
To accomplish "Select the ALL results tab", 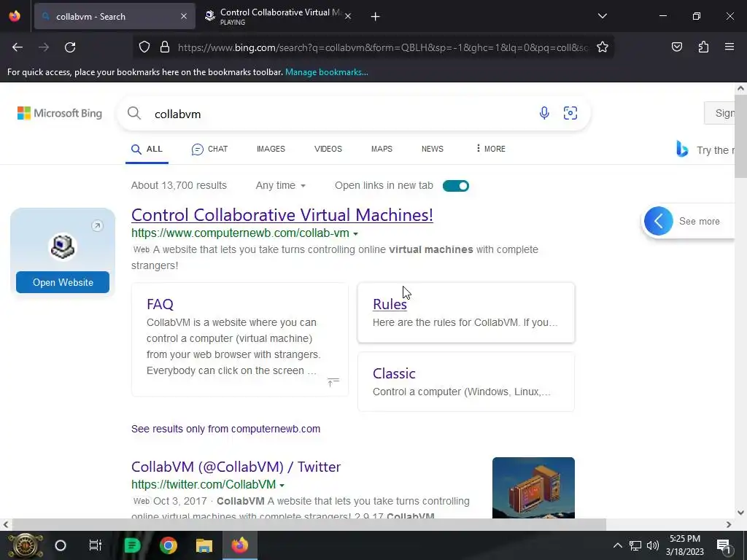I will (147, 149).
